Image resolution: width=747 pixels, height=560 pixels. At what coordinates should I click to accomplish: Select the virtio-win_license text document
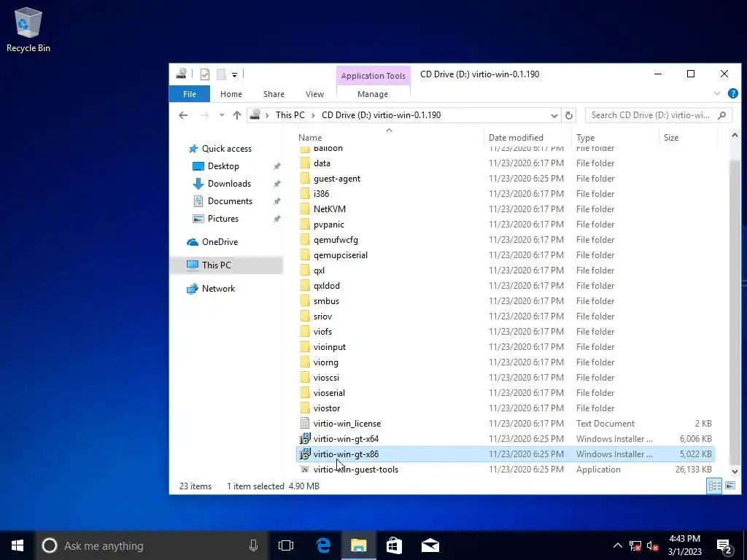347,424
